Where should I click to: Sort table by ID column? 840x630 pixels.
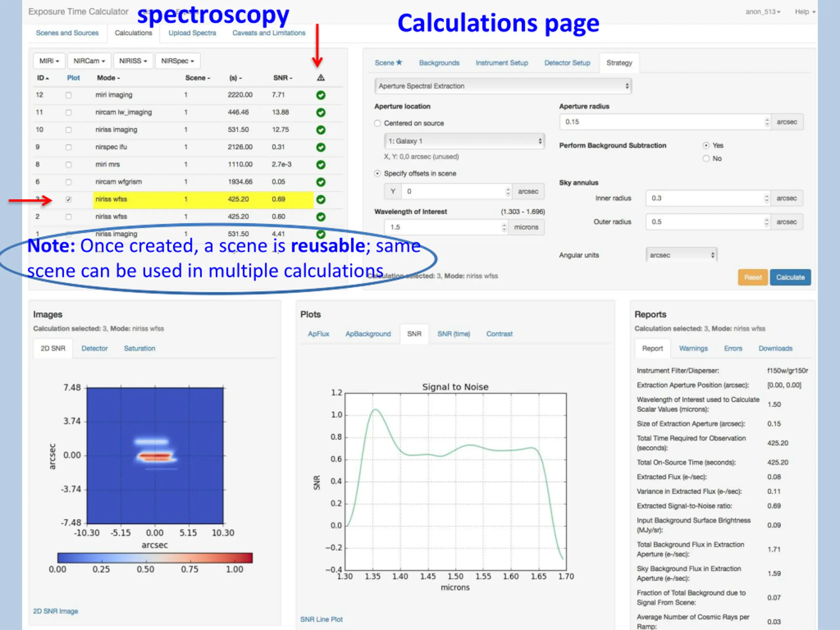tap(43, 78)
